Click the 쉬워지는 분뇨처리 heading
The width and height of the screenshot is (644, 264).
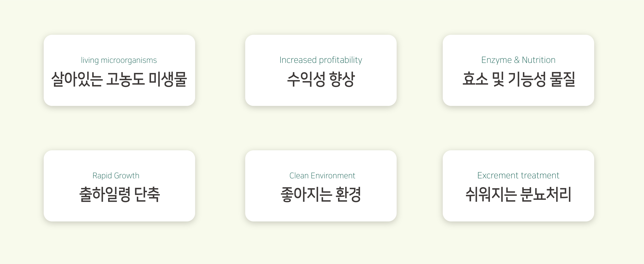[x=518, y=194]
